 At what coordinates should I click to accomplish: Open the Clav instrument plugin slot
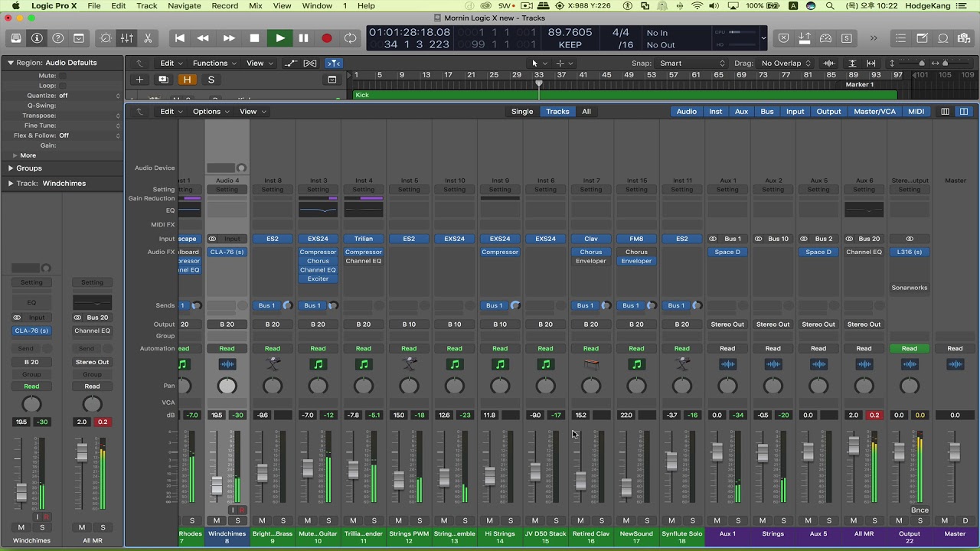(x=591, y=239)
